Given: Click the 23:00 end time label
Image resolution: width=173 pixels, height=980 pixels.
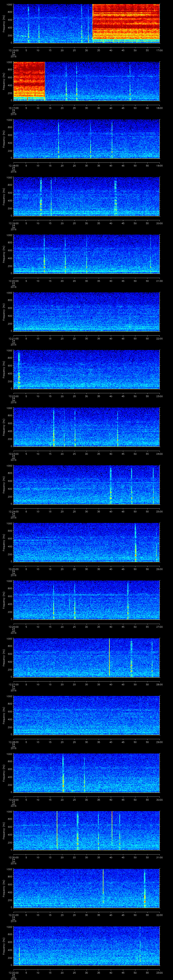Looking at the screenshot, I should click(x=160, y=396).
